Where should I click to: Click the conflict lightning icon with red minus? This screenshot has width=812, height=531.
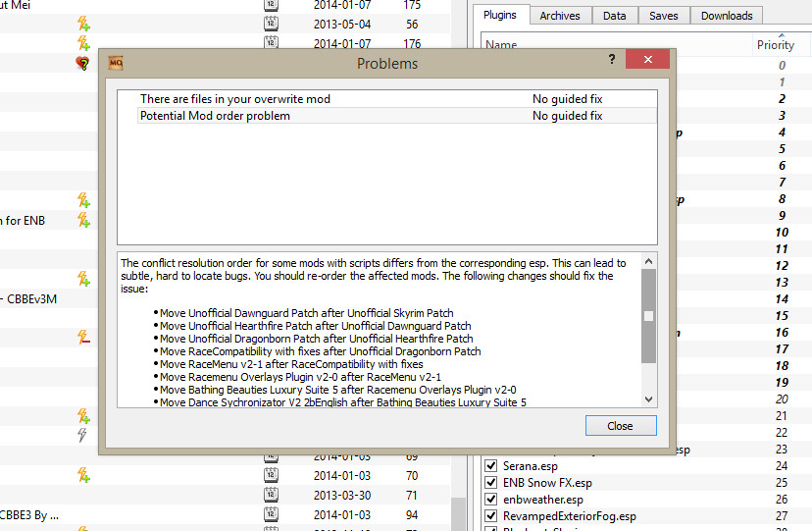pos(83,337)
